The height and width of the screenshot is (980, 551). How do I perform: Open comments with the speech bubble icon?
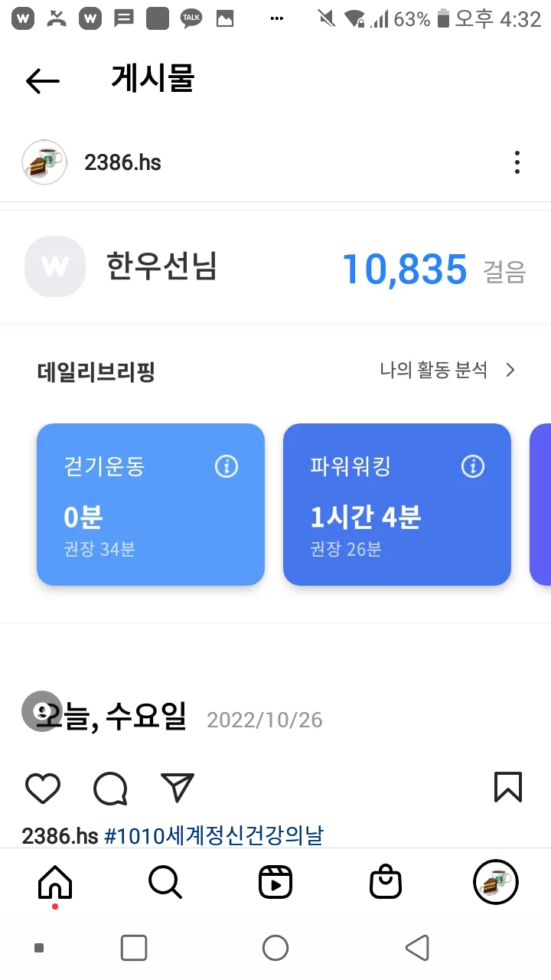coord(110,788)
